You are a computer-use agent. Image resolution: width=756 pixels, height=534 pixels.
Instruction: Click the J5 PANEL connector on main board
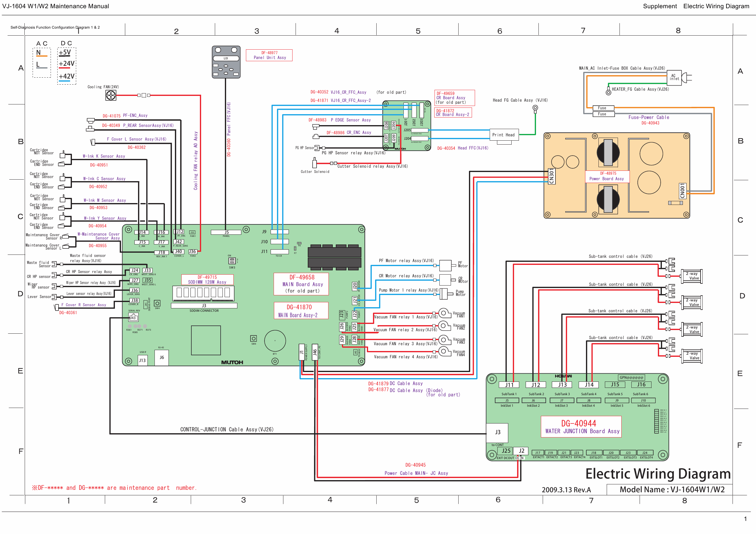click(x=226, y=232)
